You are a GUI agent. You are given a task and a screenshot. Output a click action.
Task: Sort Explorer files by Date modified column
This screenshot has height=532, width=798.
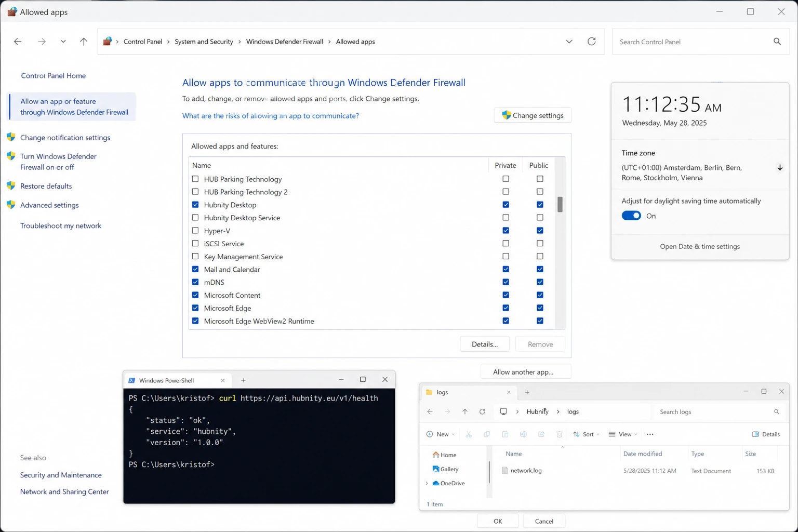[642, 454]
